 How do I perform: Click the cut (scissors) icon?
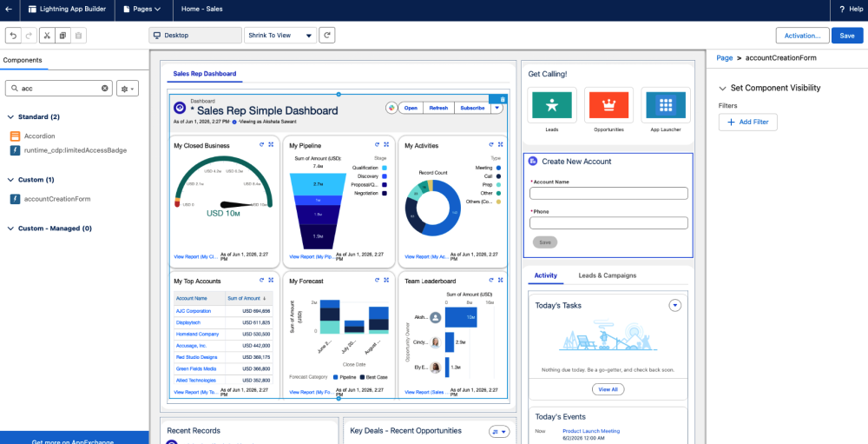[x=47, y=36]
